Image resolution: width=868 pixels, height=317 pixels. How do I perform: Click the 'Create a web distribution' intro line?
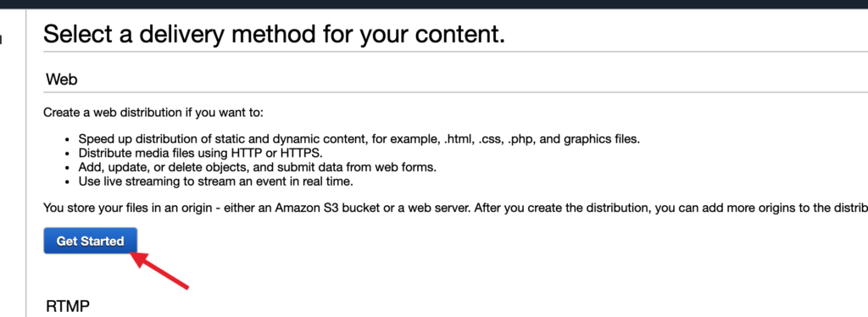pos(154,114)
